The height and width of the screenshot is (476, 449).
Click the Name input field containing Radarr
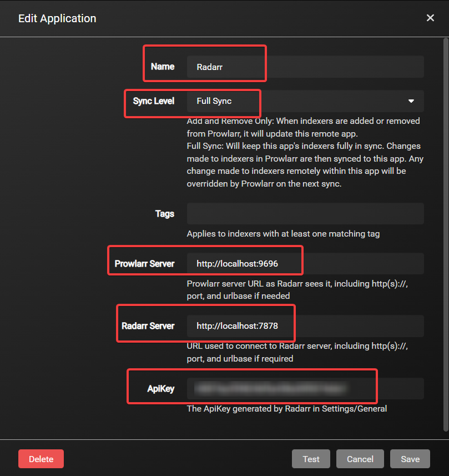click(x=305, y=67)
